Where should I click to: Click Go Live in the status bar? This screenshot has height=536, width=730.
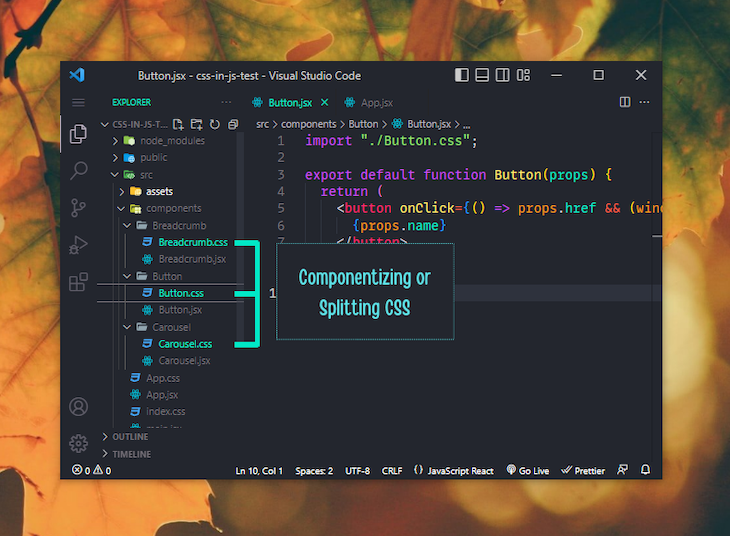pos(528,470)
